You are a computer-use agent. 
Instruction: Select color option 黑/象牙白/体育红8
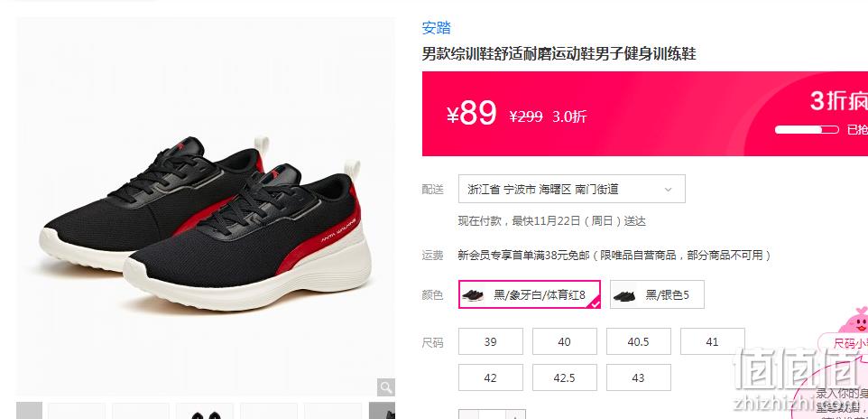[x=530, y=294]
